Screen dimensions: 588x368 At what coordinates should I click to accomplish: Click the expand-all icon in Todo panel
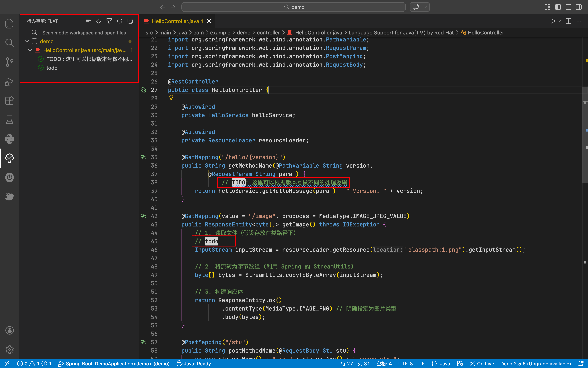130,21
